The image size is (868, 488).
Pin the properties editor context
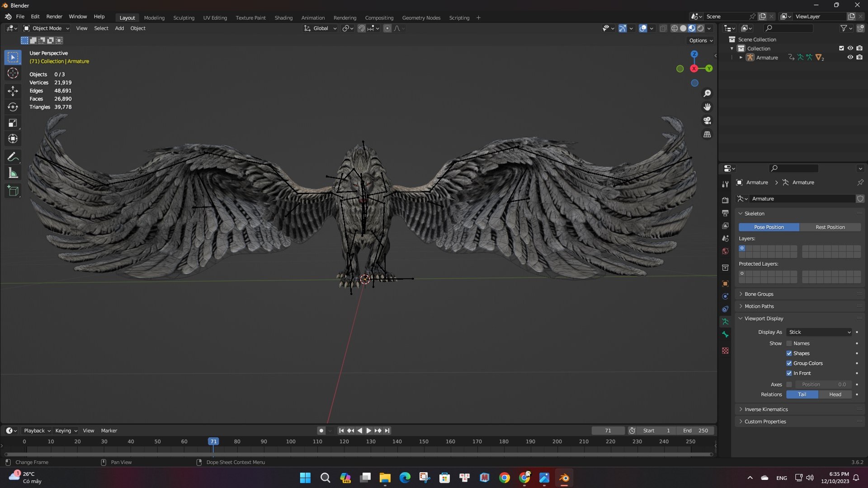[x=860, y=183]
